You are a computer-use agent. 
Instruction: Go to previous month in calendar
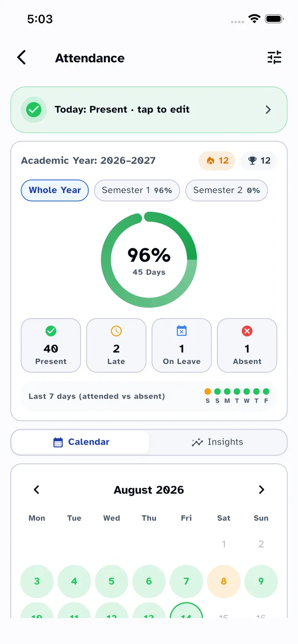(x=37, y=490)
